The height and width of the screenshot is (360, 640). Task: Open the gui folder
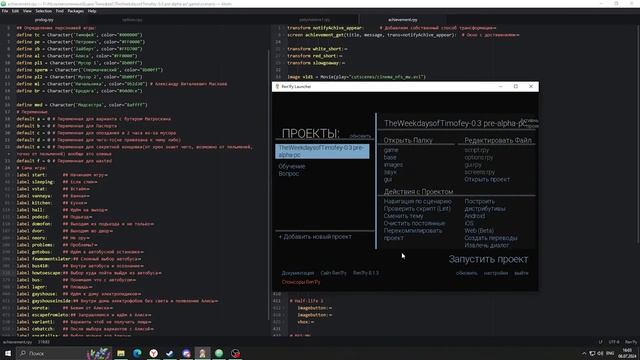388,179
